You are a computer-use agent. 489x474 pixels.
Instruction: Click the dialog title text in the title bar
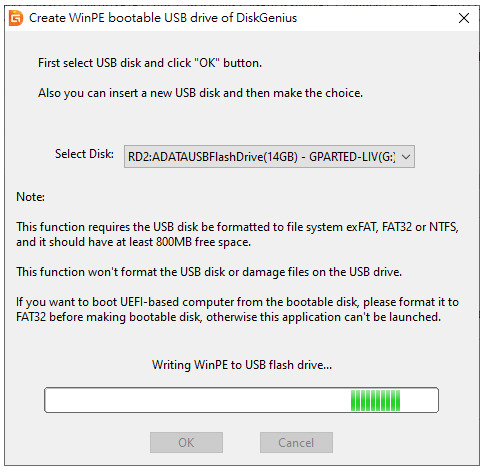pyautogui.click(x=163, y=18)
